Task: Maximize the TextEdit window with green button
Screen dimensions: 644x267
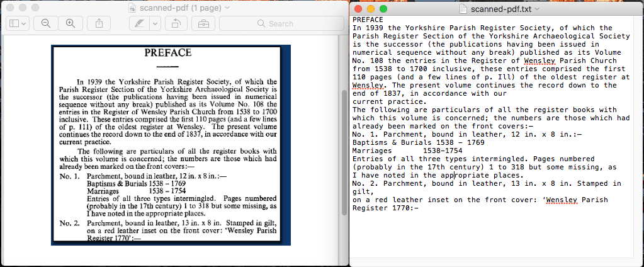Action: click(x=383, y=8)
